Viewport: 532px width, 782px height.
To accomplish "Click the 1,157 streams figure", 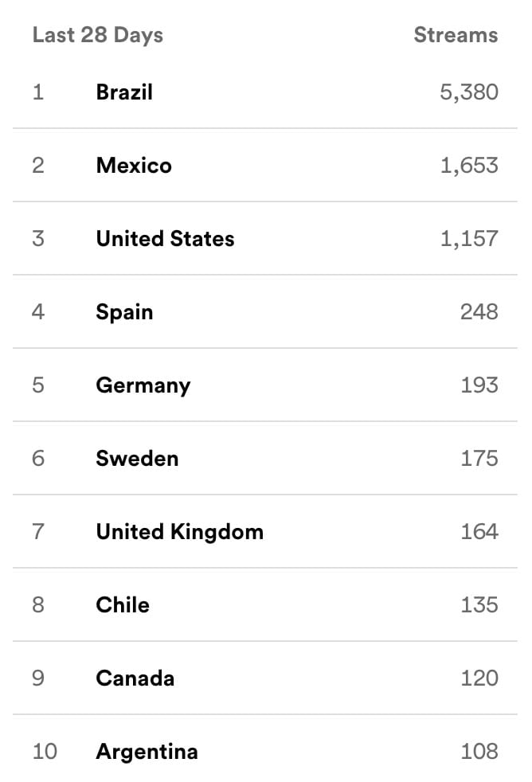I will (x=469, y=239).
